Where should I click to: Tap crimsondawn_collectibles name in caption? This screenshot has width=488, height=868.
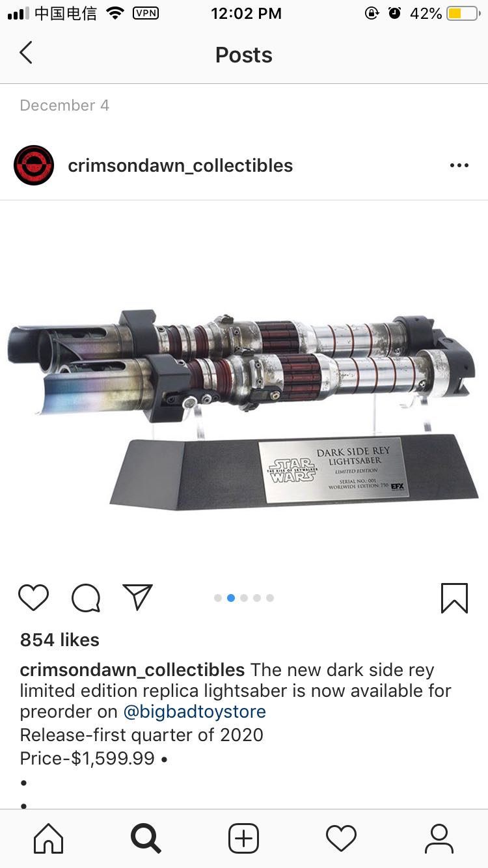(132, 670)
